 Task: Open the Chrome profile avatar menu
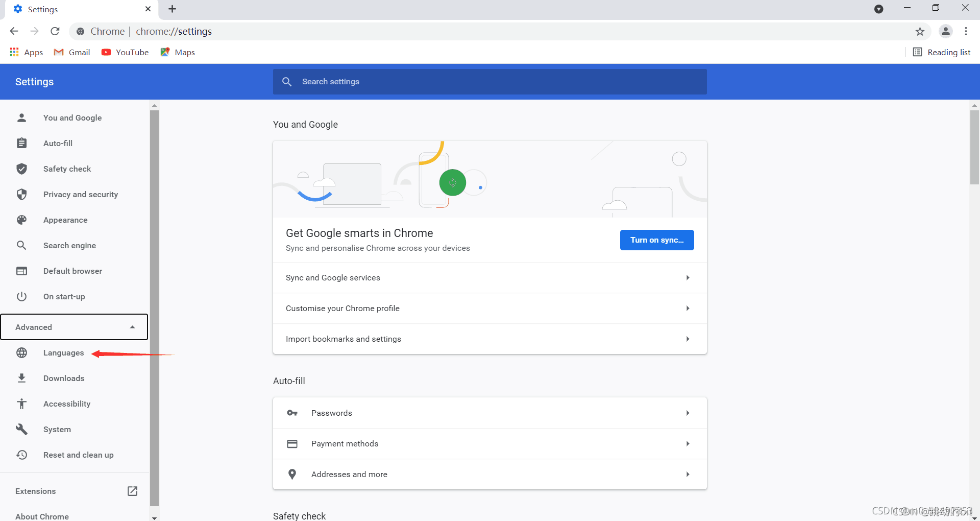(x=946, y=31)
